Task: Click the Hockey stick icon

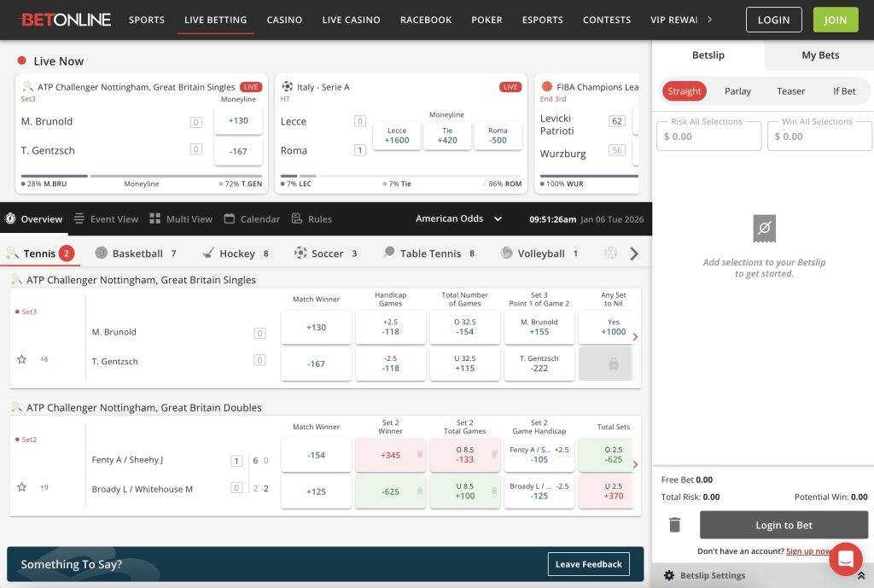Action: [207, 253]
